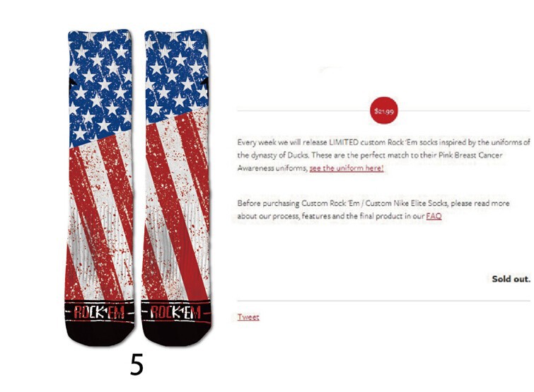Click the Rock'Em logo on right sock
Screen dimensions: 534x392
coord(175,312)
